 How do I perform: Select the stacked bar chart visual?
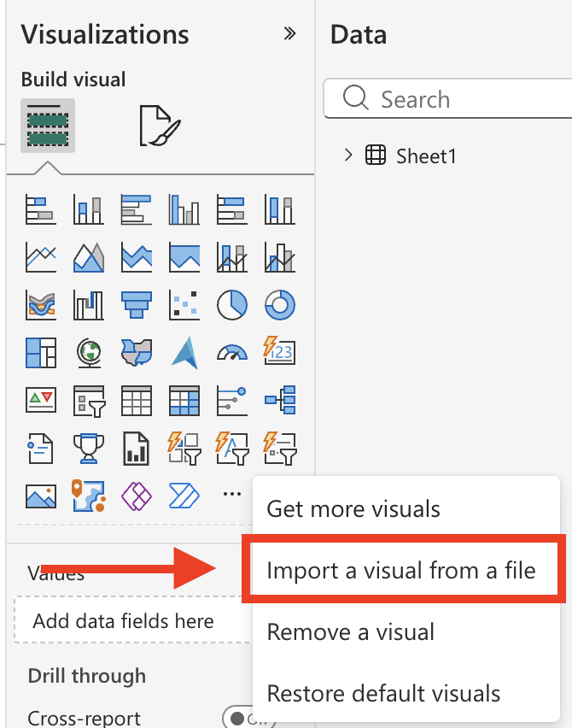[x=40, y=208]
